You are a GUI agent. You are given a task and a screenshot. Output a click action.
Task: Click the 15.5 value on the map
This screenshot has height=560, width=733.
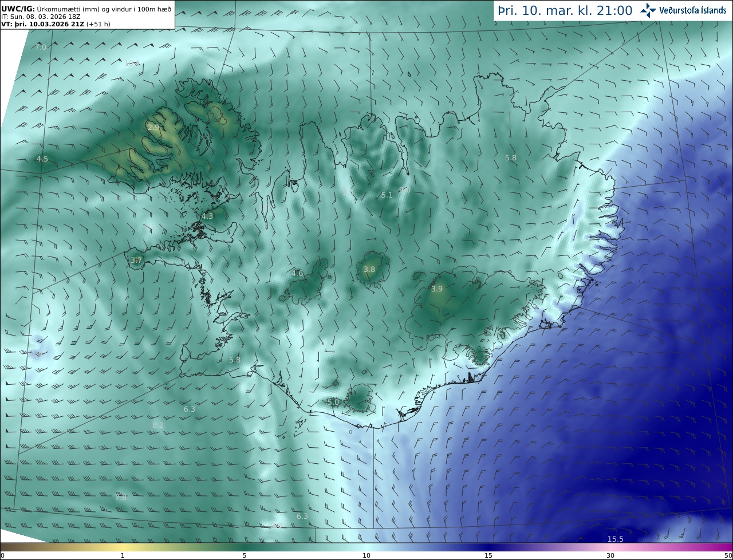tap(616, 539)
